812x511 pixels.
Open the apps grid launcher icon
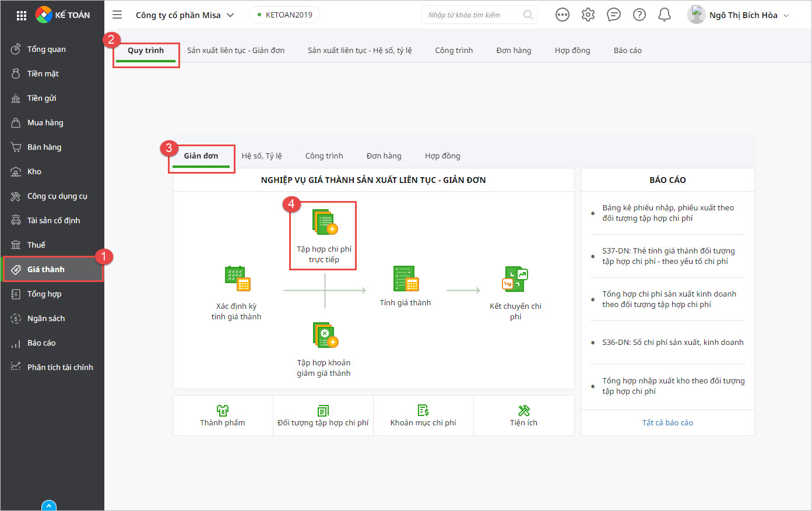(22, 16)
